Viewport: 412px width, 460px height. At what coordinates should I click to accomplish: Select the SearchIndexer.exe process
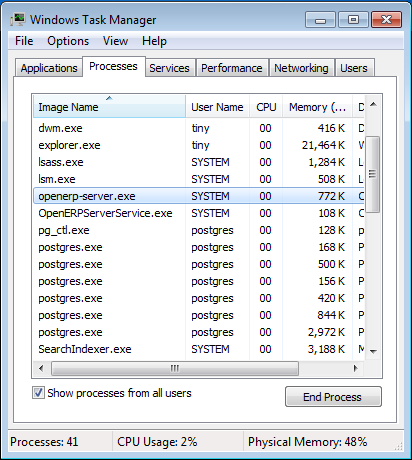tap(199, 349)
